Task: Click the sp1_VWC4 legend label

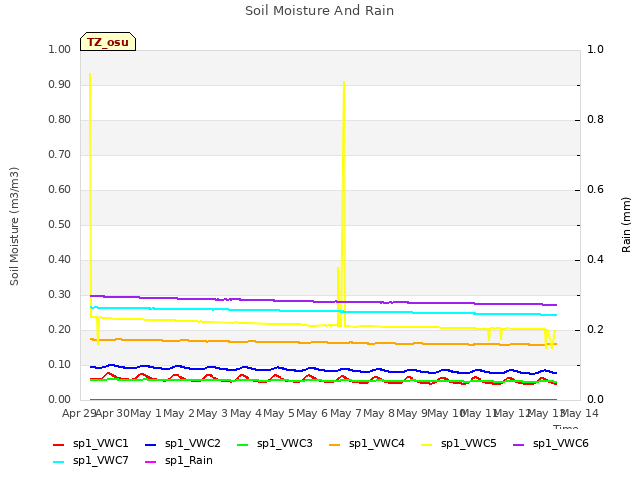Action: click(x=376, y=444)
